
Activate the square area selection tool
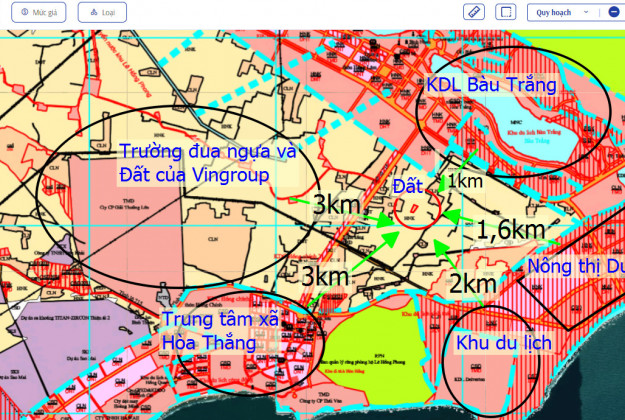pos(506,12)
